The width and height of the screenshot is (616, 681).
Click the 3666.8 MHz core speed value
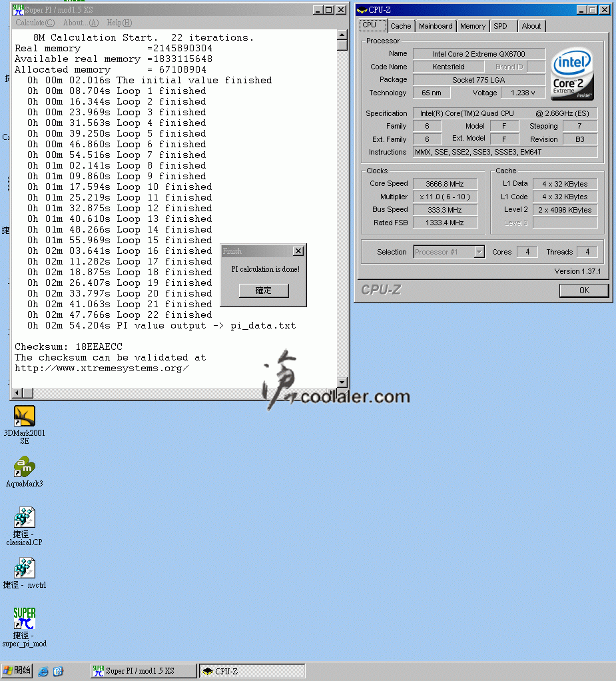coord(445,184)
